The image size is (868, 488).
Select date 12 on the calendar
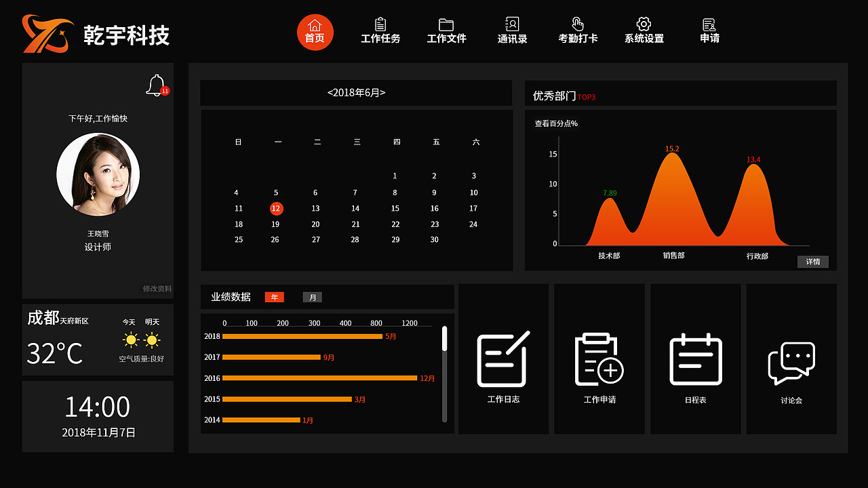coord(276,208)
